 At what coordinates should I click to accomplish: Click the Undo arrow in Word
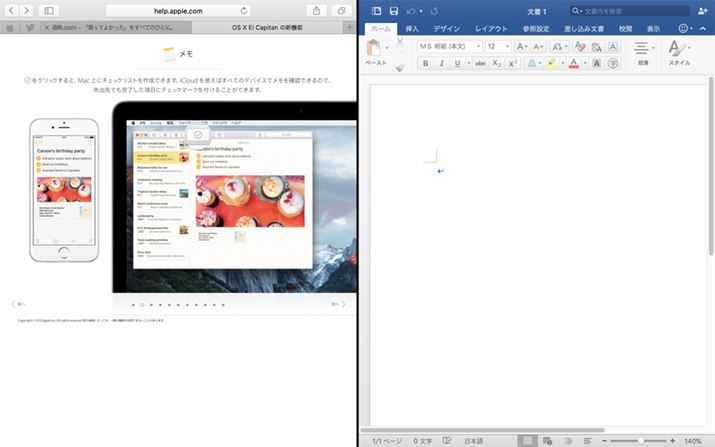(x=411, y=11)
